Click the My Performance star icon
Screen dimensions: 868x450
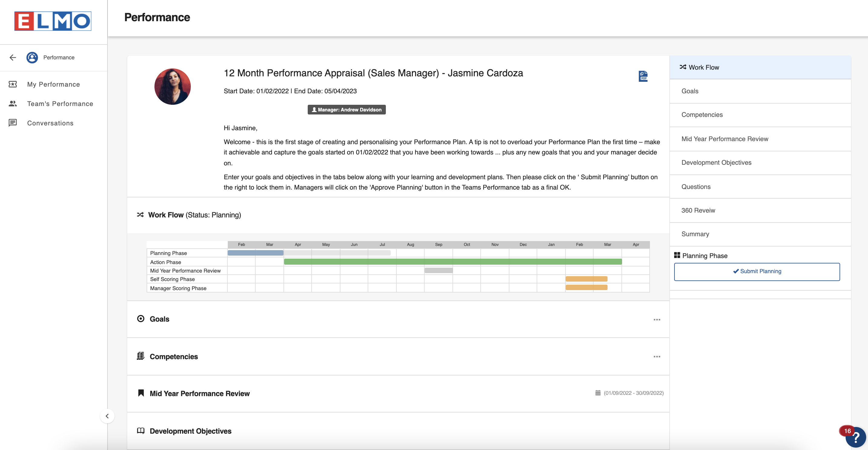coord(13,84)
